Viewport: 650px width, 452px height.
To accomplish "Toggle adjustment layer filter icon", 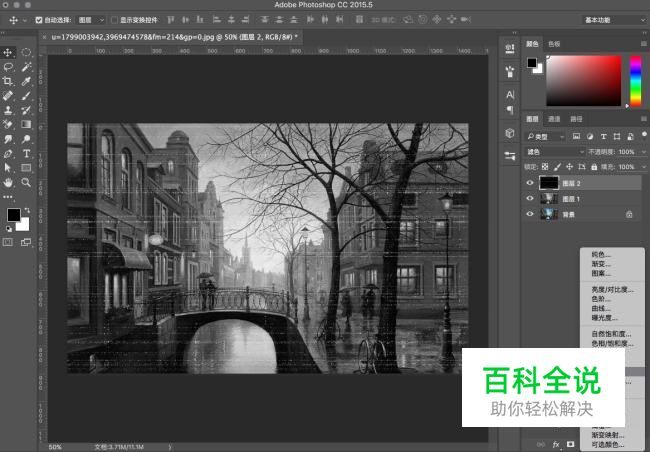I will (590, 136).
